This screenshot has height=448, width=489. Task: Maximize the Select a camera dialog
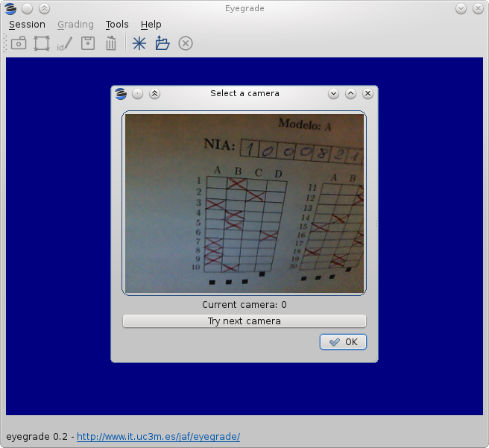pyautogui.click(x=351, y=93)
